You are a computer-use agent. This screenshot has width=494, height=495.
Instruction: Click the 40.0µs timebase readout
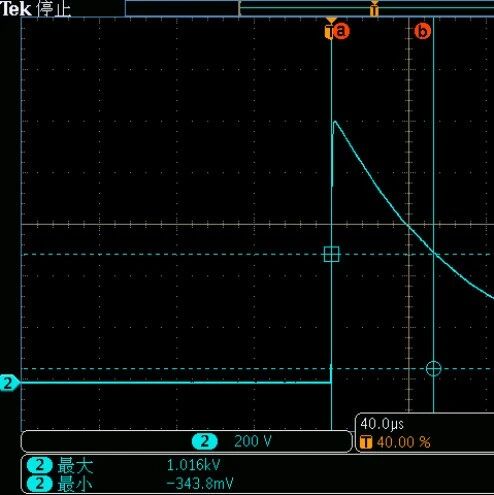click(x=382, y=424)
